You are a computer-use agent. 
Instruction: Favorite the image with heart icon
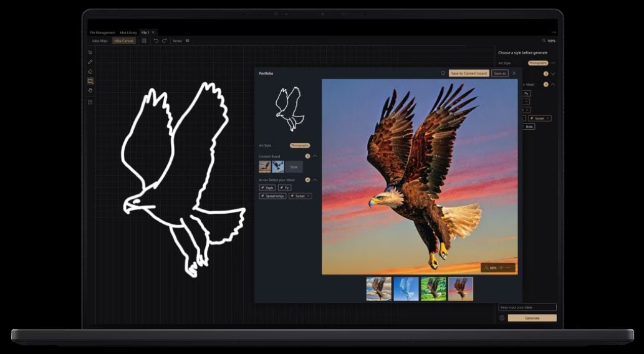click(443, 73)
